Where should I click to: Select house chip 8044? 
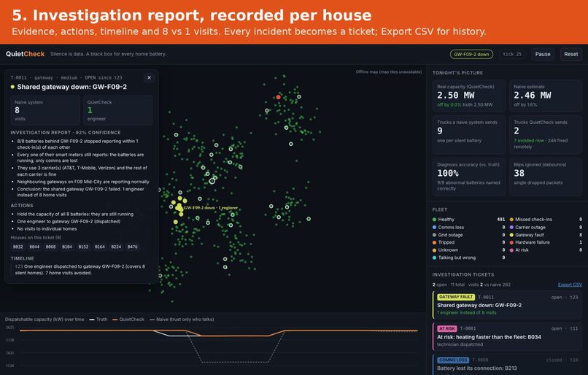[x=34, y=247]
